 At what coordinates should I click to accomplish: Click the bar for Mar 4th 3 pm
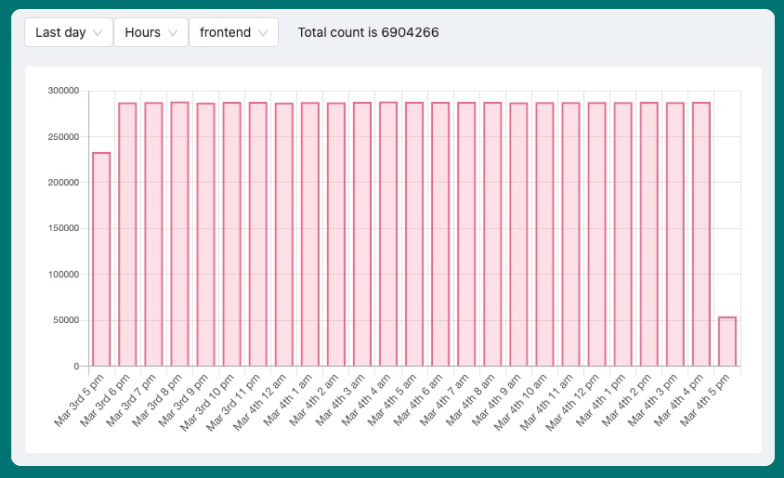coord(675,234)
